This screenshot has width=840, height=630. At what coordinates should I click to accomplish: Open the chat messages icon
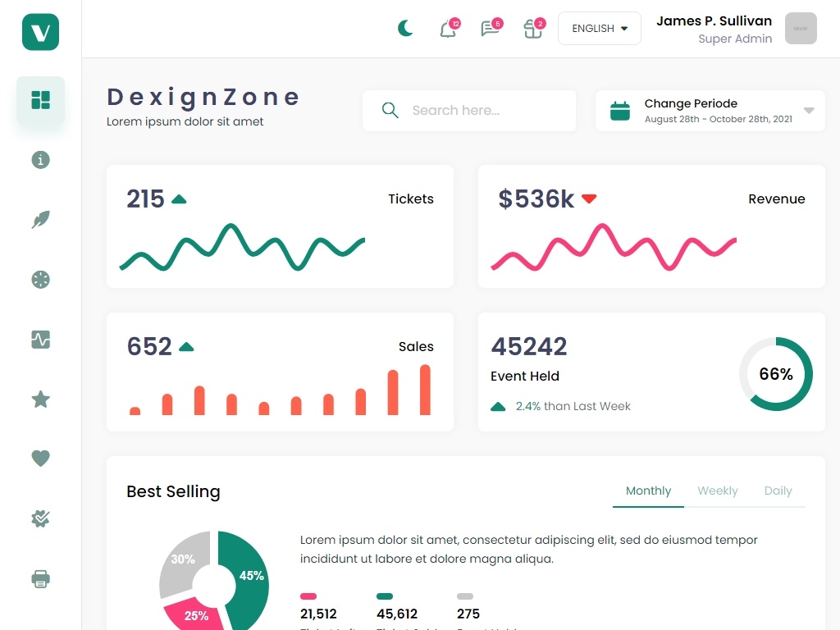tap(491, 29)
